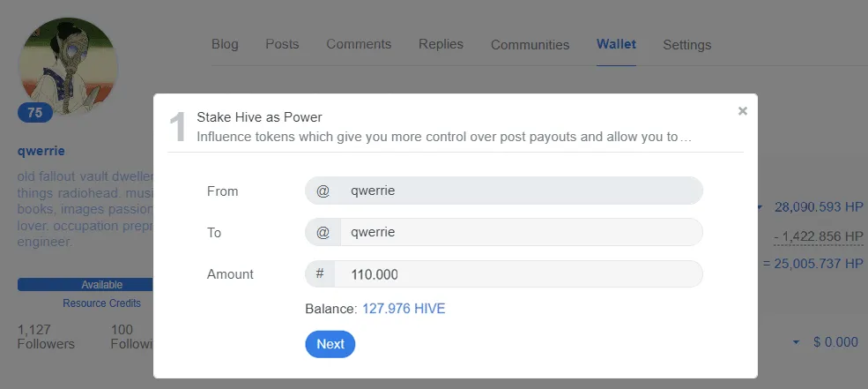Viewport: 868px width, 389px height.
Task: Edit the To account field
Action: click(x=521, y=232)
